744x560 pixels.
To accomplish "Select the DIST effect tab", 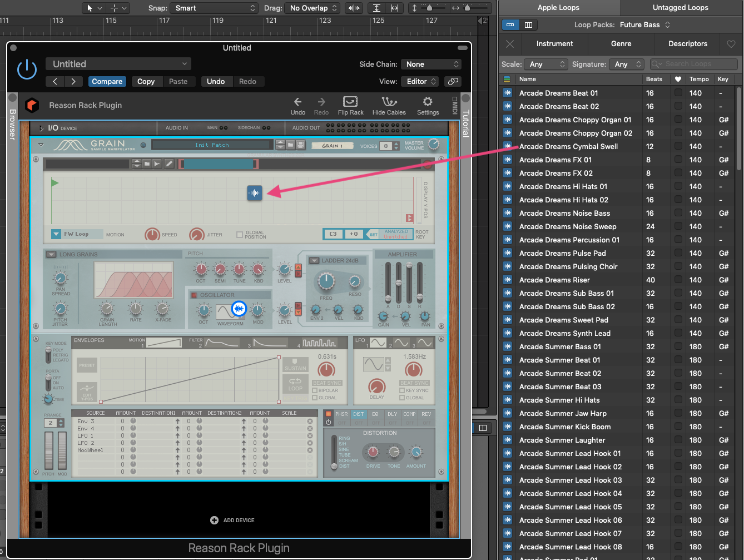I will coord(358,414).
